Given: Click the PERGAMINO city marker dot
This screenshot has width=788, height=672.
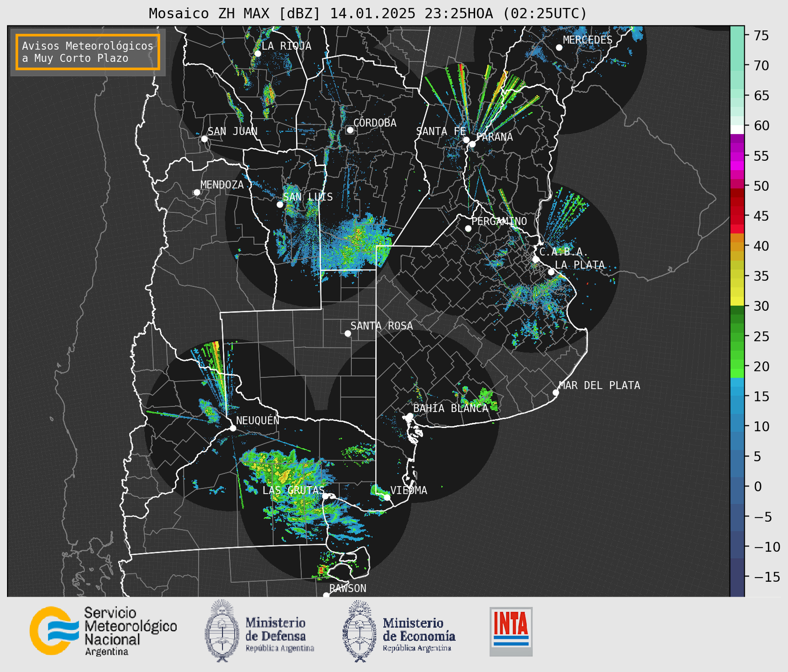Looking at the screenshot, I should (468, 229).
